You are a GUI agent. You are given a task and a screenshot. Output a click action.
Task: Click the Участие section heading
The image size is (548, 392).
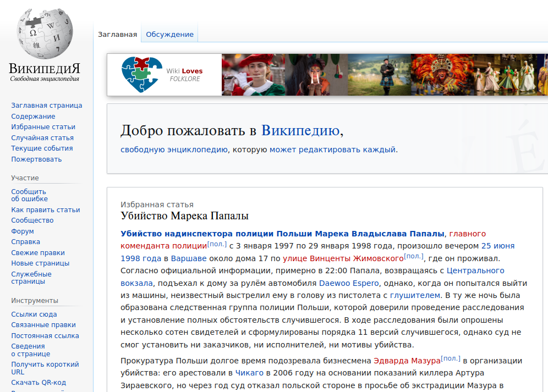(x=25, y=178)
